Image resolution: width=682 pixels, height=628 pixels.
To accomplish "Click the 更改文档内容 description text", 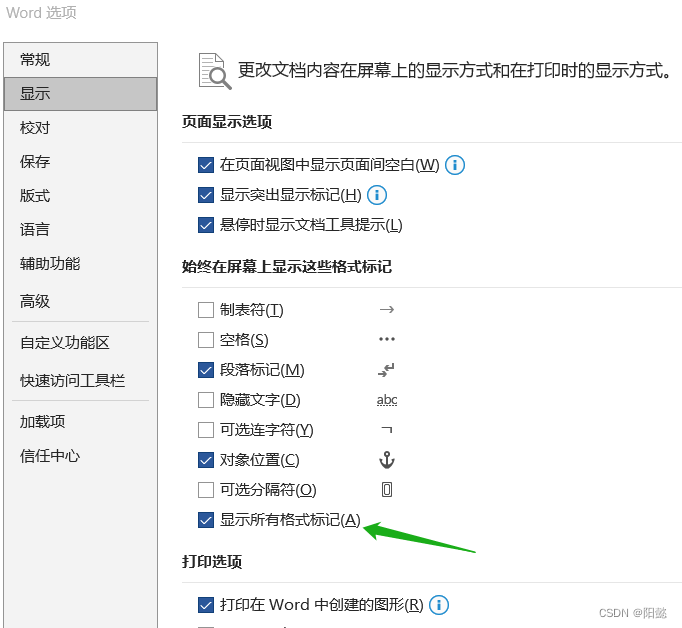I will click(455, 70).
